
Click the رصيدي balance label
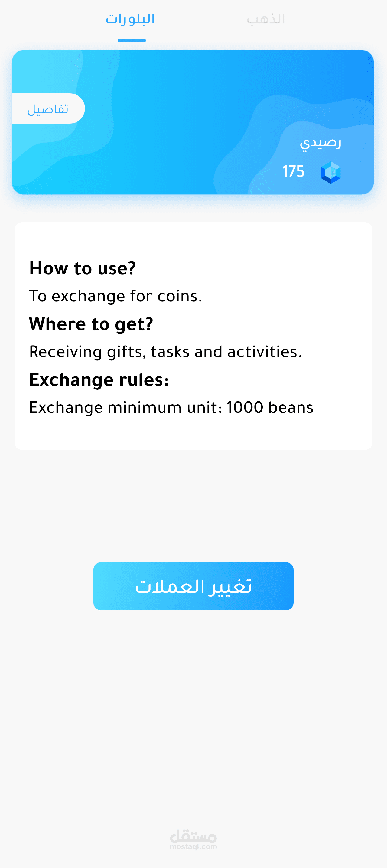(x=320, y=143)
